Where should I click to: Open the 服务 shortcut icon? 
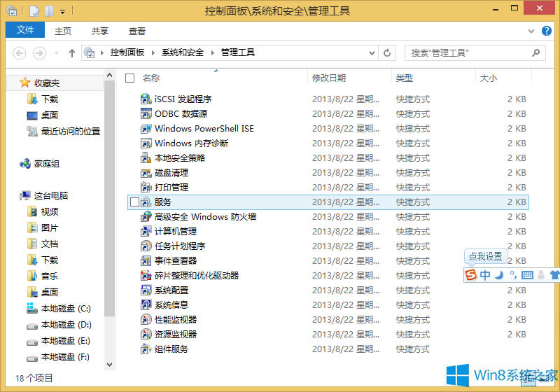coord(146,202)
